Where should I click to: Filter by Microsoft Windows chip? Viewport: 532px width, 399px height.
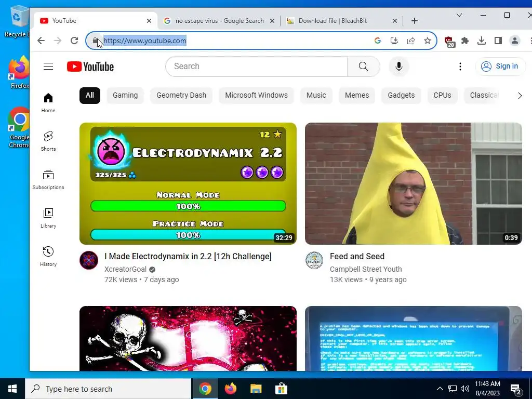pyautogui.click(x=256, y=96)
